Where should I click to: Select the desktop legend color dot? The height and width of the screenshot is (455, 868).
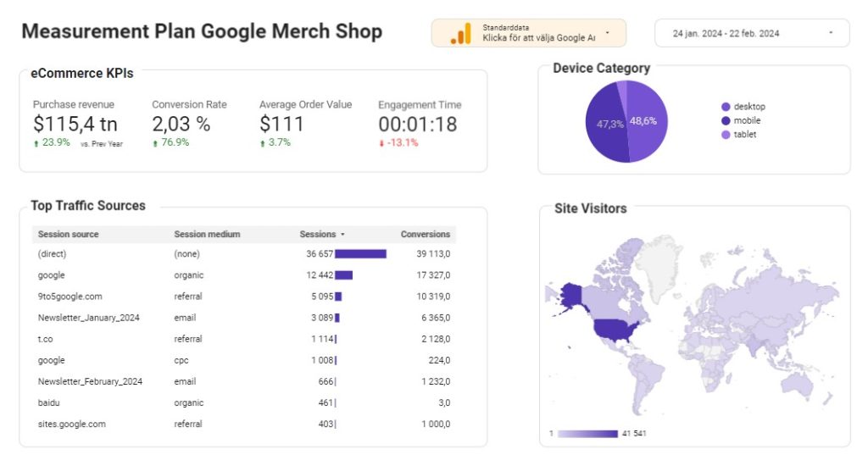click(x=726, y=107)
